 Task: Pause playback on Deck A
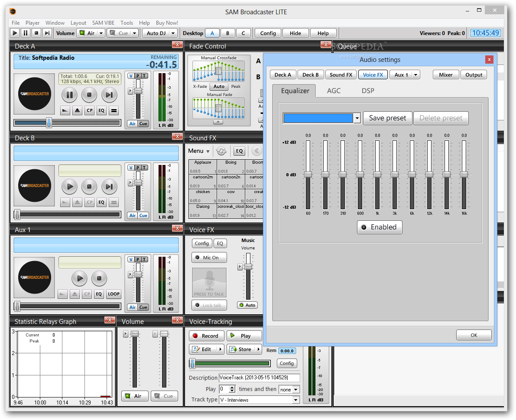coord(69,95)
